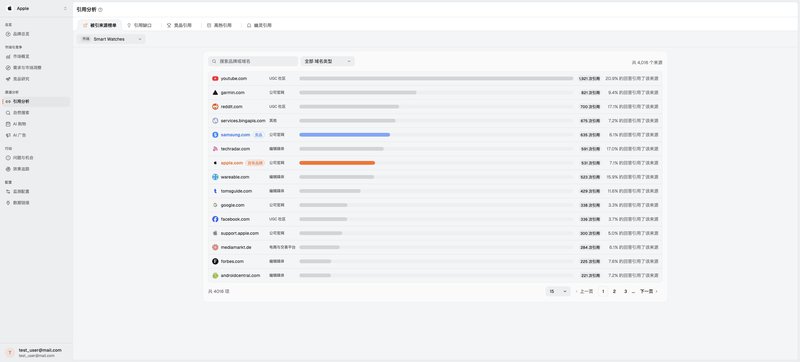Click the support.apple.com Apple logo icon
800x362 pixels.
click(x=215, y=233)
